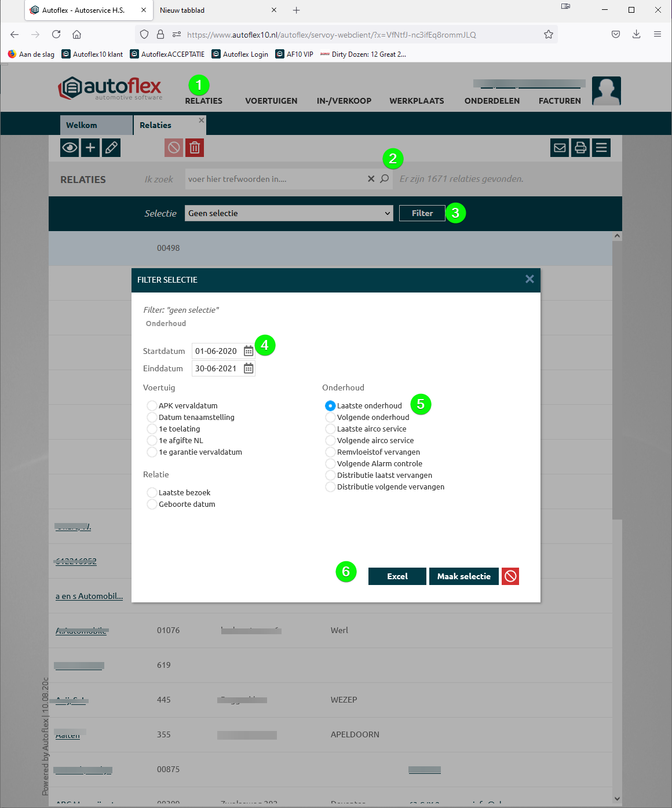Open Startdatum calendar picker
Image resolution: width=672 pixels, height=808 pixels.
[x=249, y=351]
